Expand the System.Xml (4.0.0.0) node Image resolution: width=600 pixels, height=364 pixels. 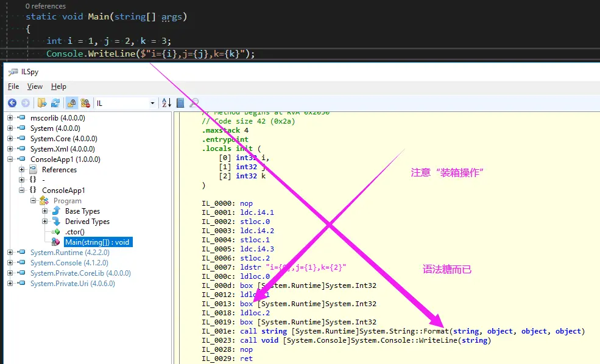[10, 149]
